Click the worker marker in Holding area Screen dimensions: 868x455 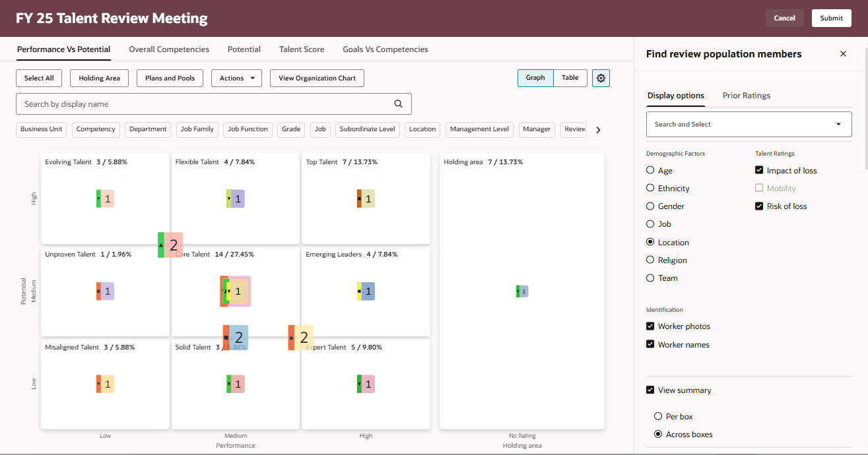coord(521,291)
